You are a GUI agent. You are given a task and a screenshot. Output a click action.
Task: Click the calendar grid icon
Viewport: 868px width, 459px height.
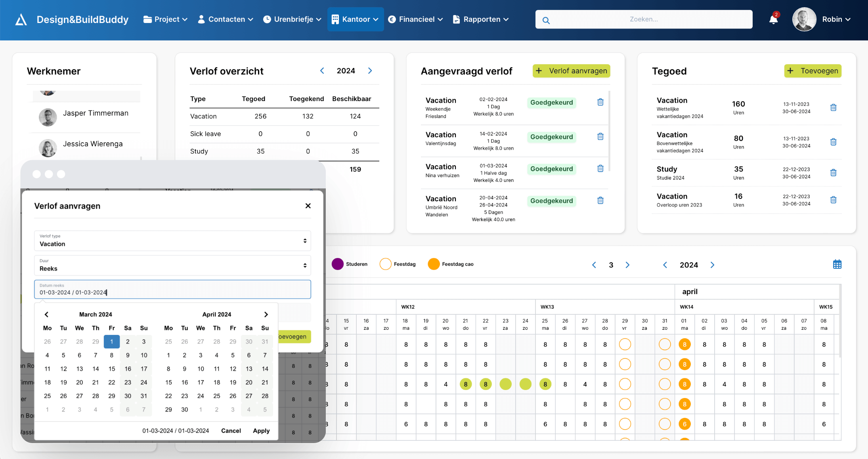pyautogui.click(x=837, y=264)
